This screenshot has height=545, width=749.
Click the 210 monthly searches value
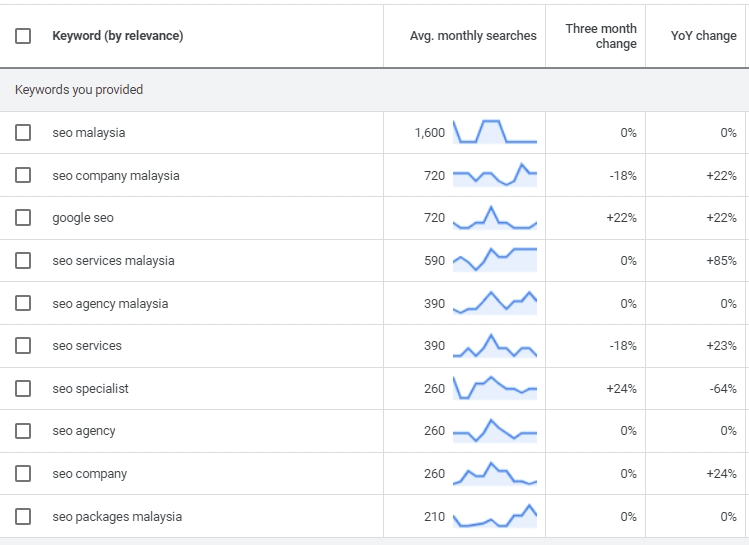[435, 517]
